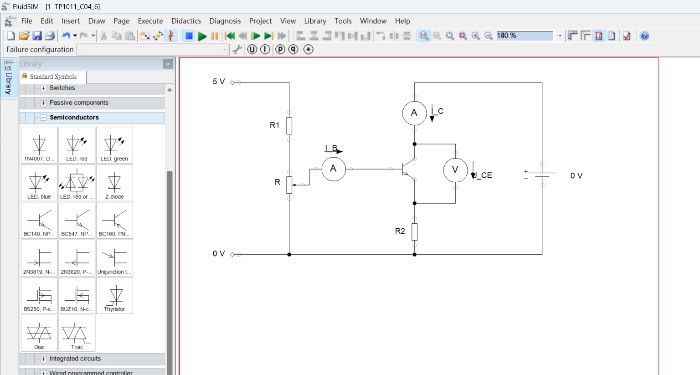Click the New document icon
700x375 pixels.
pyautogui.click(x=11, y=36)
